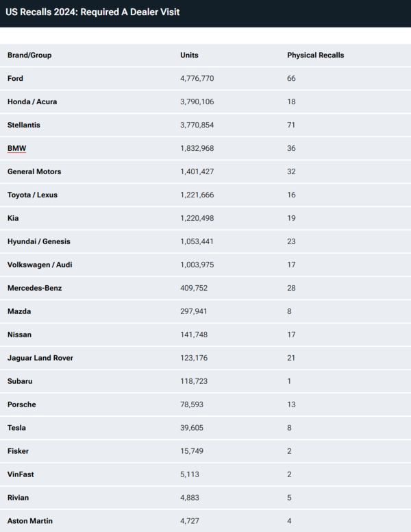Viewport: 411px width, 532px height.
Task: Click Subaru's physical recalls value
Action: [289, 381]
